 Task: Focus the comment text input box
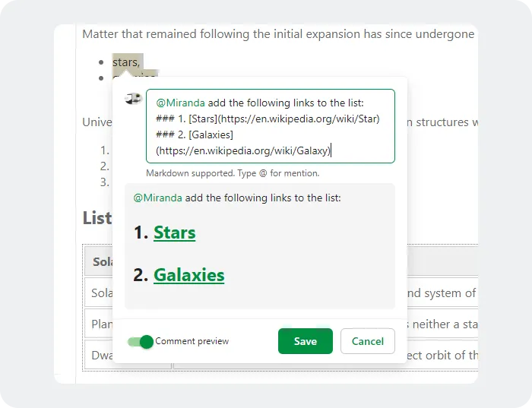click(270, 126)
